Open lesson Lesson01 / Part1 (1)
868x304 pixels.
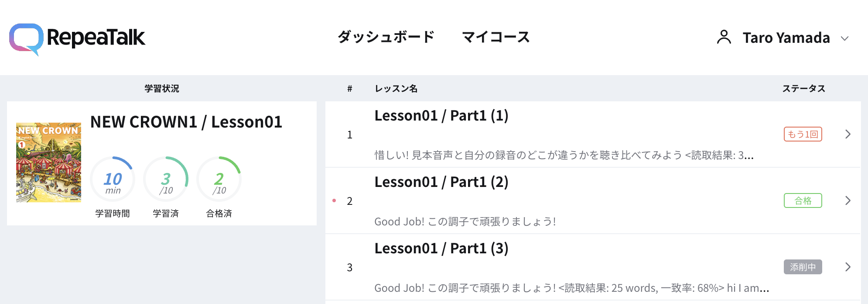click(441, 116)
